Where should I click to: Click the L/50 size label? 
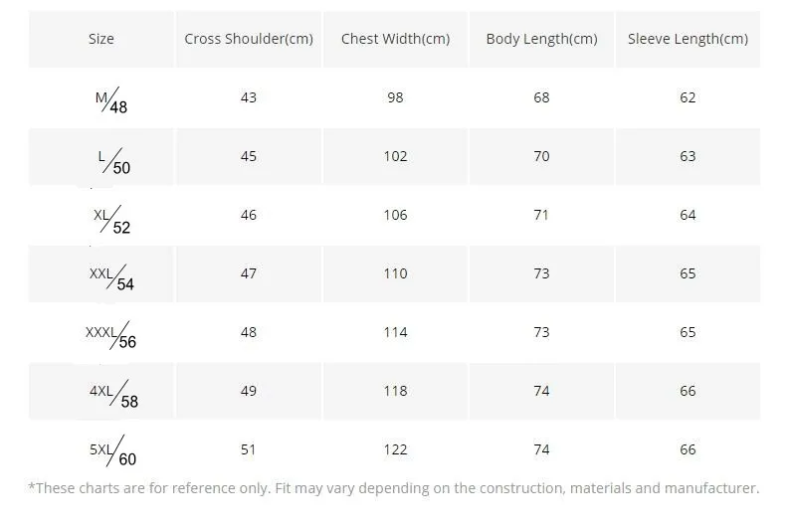[x=114, y=161]
